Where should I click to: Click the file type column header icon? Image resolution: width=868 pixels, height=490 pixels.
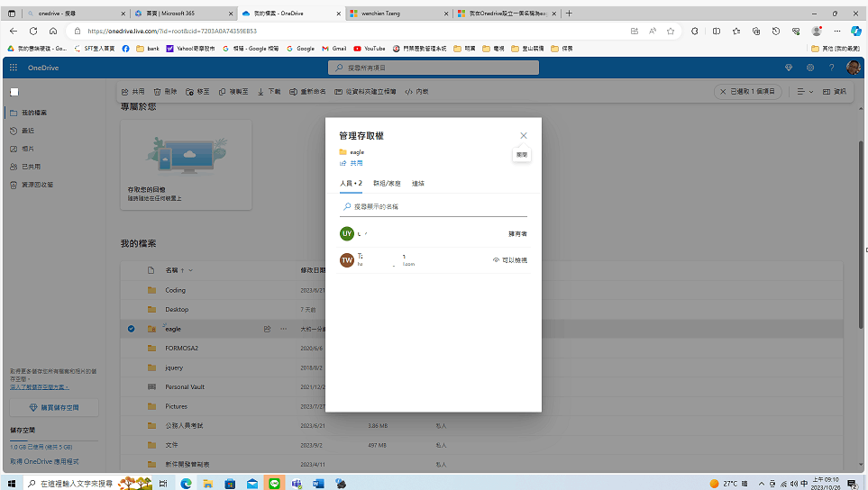click(x=151, y=270)
